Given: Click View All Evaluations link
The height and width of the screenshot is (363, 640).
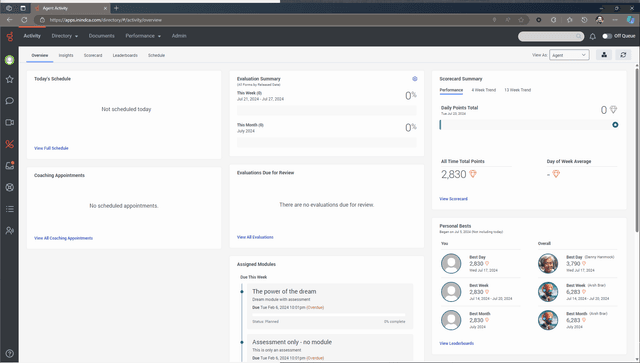Looking at the screenshot, I should pyautogui.click(x=255, y=237).
